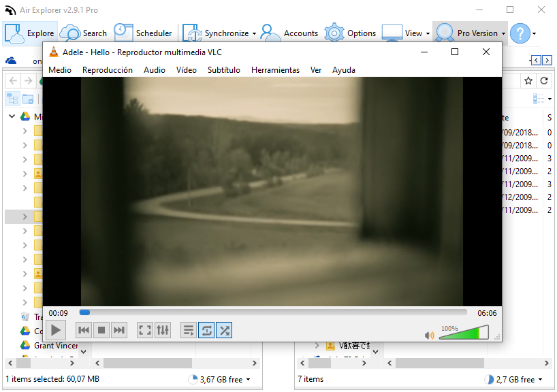
Task: Create new folder in left pane
Action: 28,99
